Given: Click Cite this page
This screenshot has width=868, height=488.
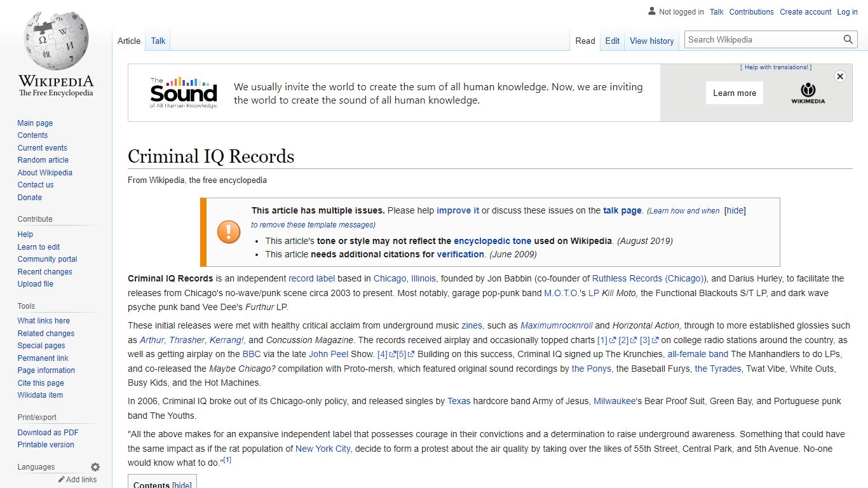Looking at the screenshot, I should [41, 383].
